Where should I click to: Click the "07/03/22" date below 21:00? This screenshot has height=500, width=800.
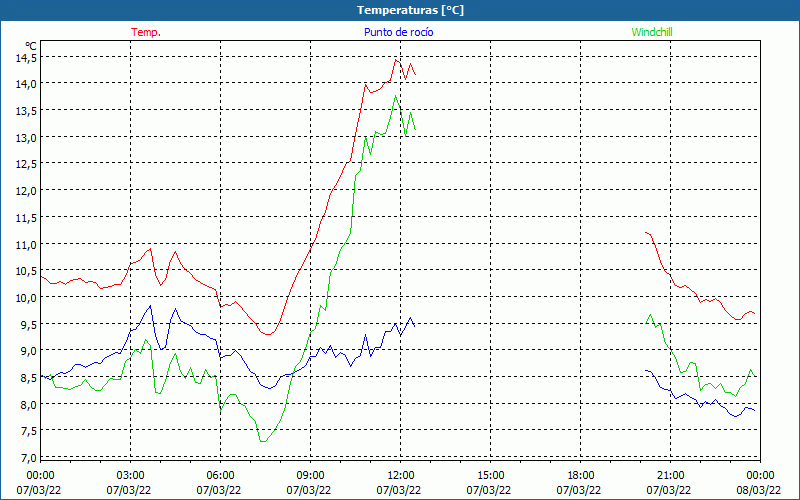(669, 490)
